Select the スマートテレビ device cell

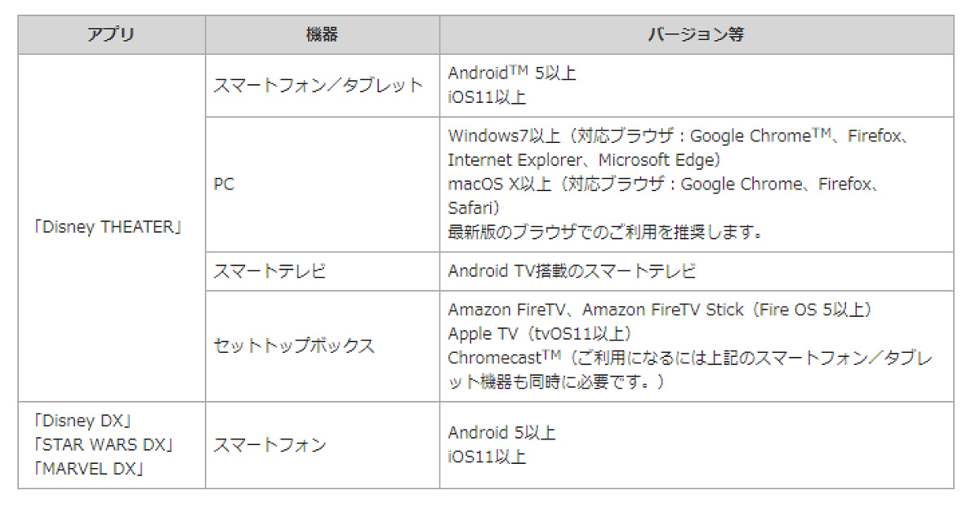(322, 271)
